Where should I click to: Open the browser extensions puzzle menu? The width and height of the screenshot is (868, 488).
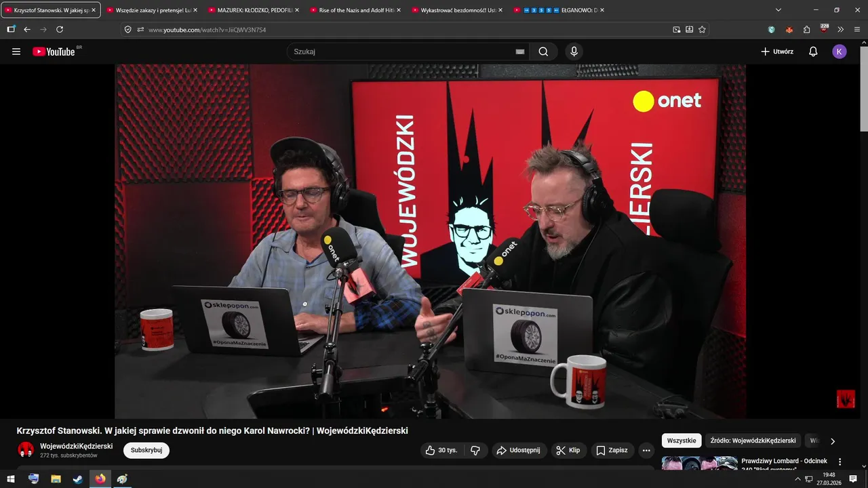[807, 29]
